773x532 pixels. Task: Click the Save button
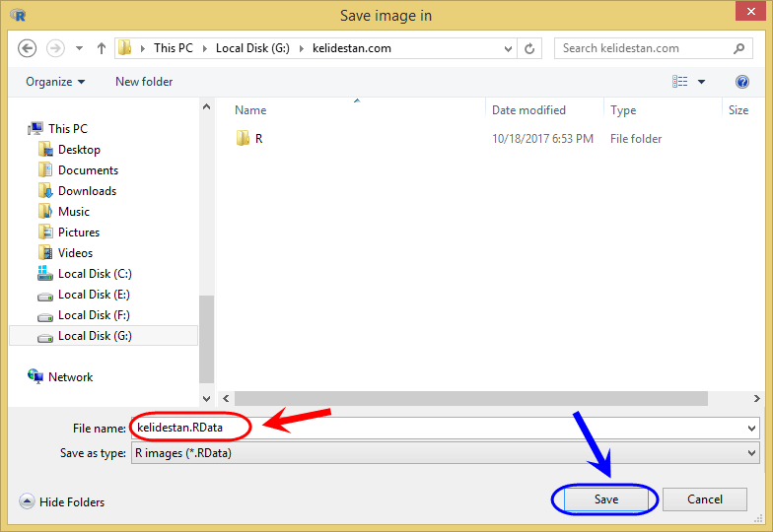(605, 499)
